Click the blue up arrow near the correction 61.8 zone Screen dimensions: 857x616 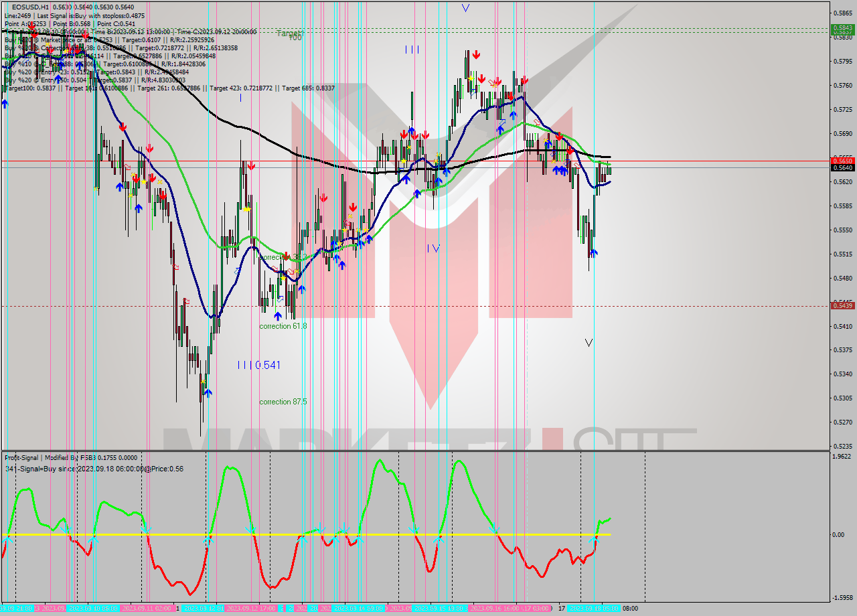(x=279, y=315)
